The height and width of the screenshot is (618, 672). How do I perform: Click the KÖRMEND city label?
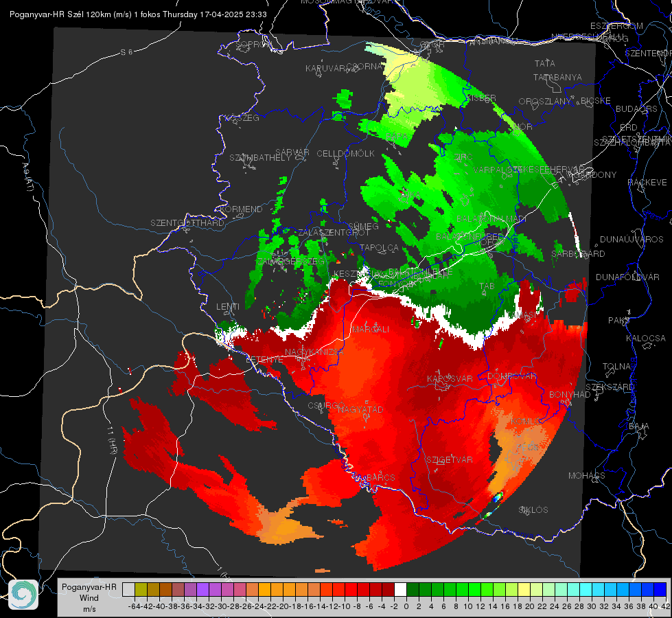(x=240, y=209)
